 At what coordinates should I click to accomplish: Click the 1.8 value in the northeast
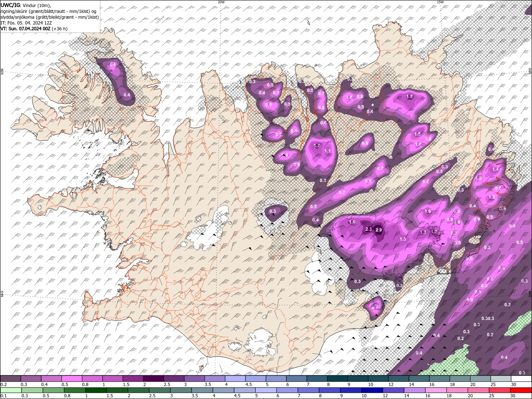coord(409,97)
